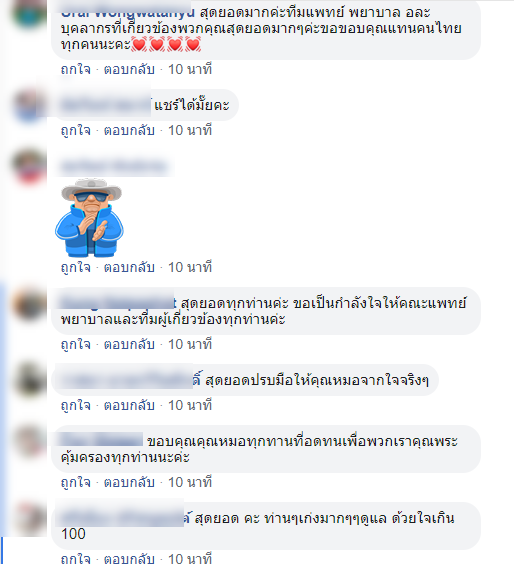This screenshot has height=564, width=514.
Task: Open avatar of the sticker commenter
Action: [29, 166]
